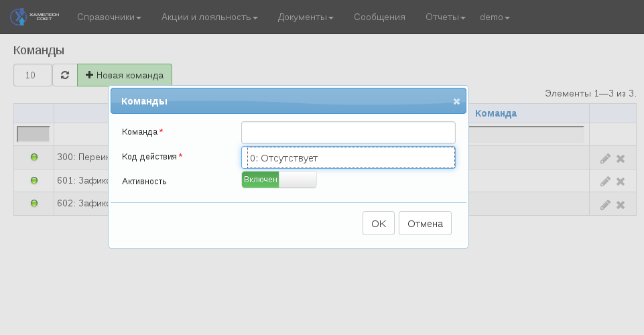644x335 pixels.
Task: Open the Сообщения page
Action: pyautogui.click(x=379, y=17)
